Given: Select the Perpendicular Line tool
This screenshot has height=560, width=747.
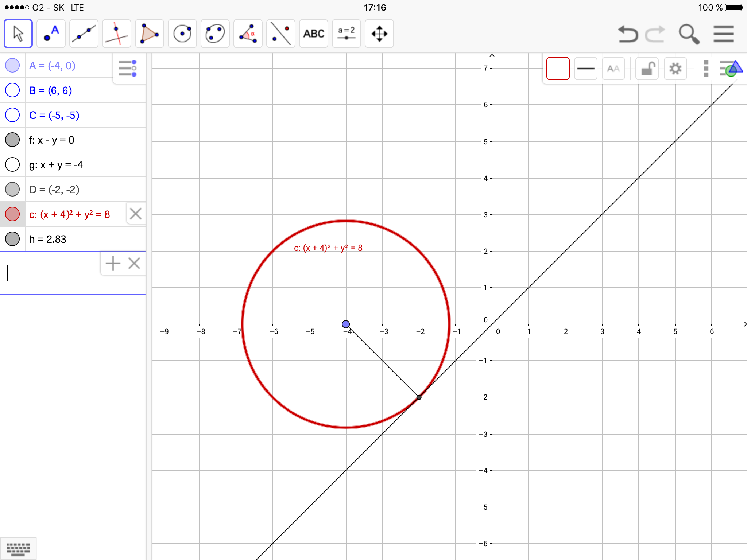Looking at the screenshot, I should 117,34.
